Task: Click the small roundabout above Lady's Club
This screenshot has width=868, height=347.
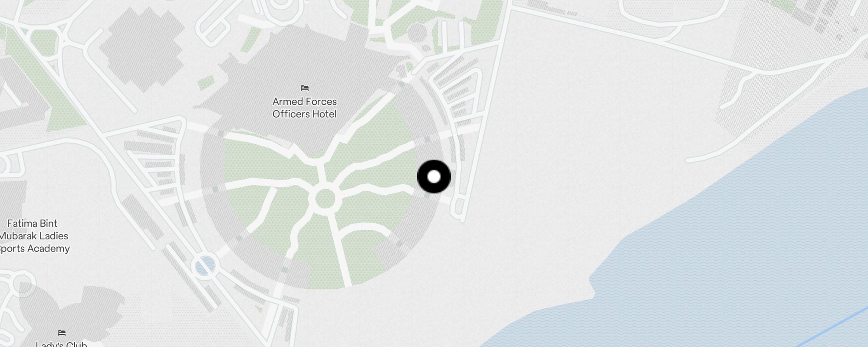Action: (20, 284)
